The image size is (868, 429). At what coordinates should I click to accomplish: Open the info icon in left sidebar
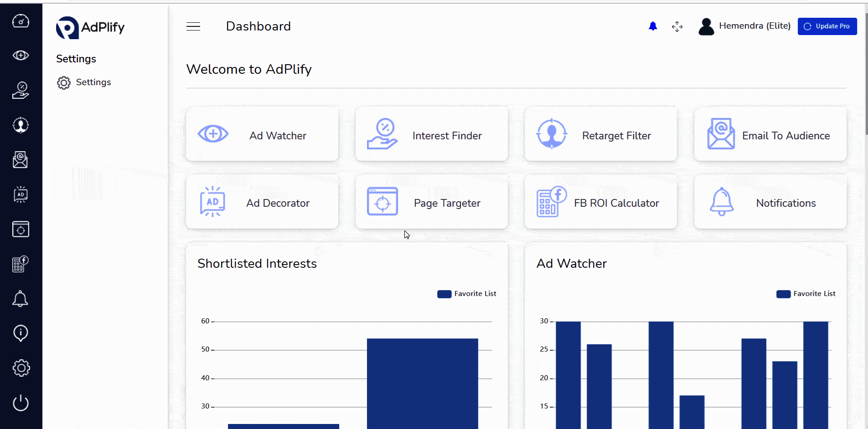[x=21, y=333]
